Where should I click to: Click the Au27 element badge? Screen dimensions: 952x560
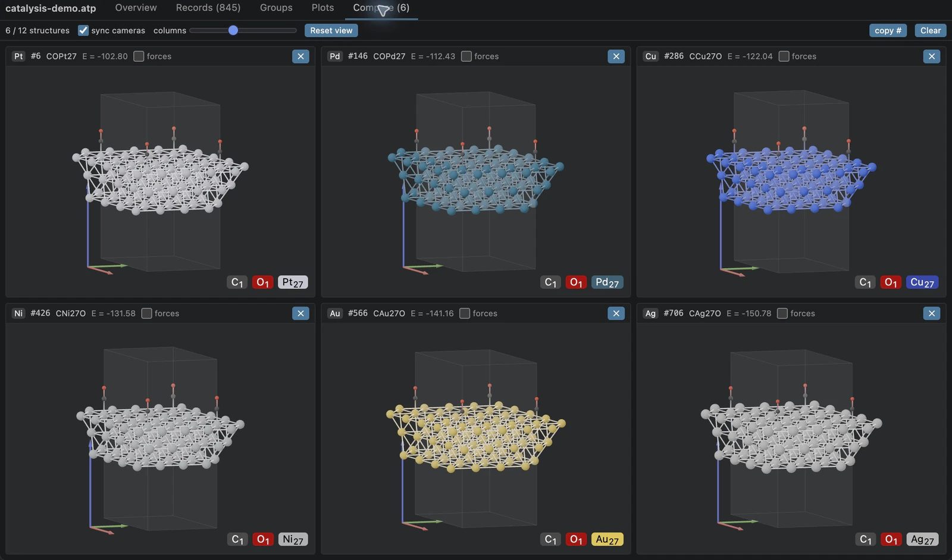coord(607,539)
